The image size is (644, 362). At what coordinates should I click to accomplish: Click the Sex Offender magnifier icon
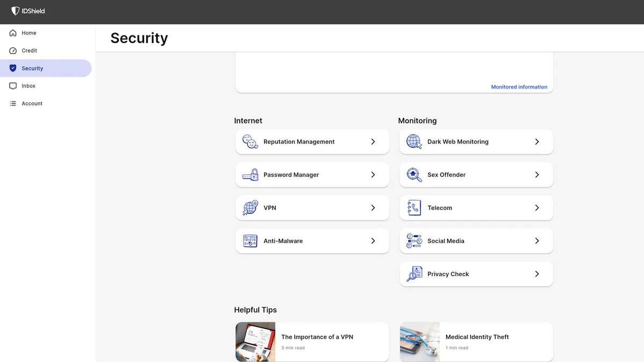click(x=413, y=175)
